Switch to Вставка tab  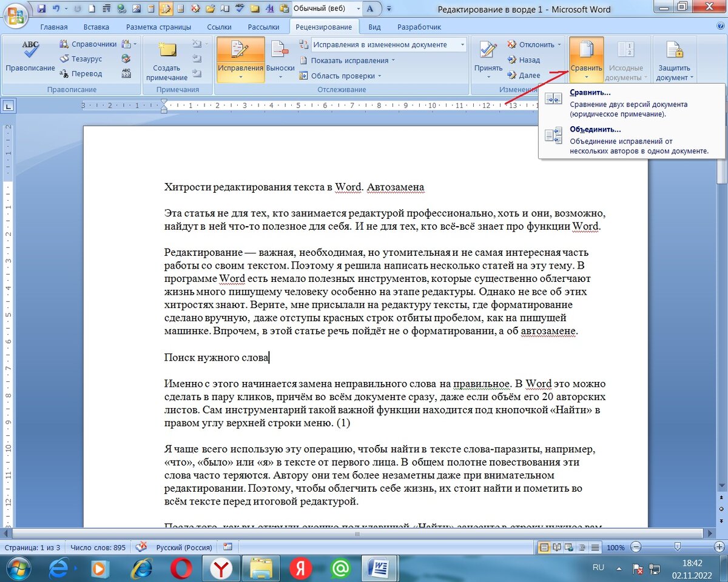click(x=96, y=27)
